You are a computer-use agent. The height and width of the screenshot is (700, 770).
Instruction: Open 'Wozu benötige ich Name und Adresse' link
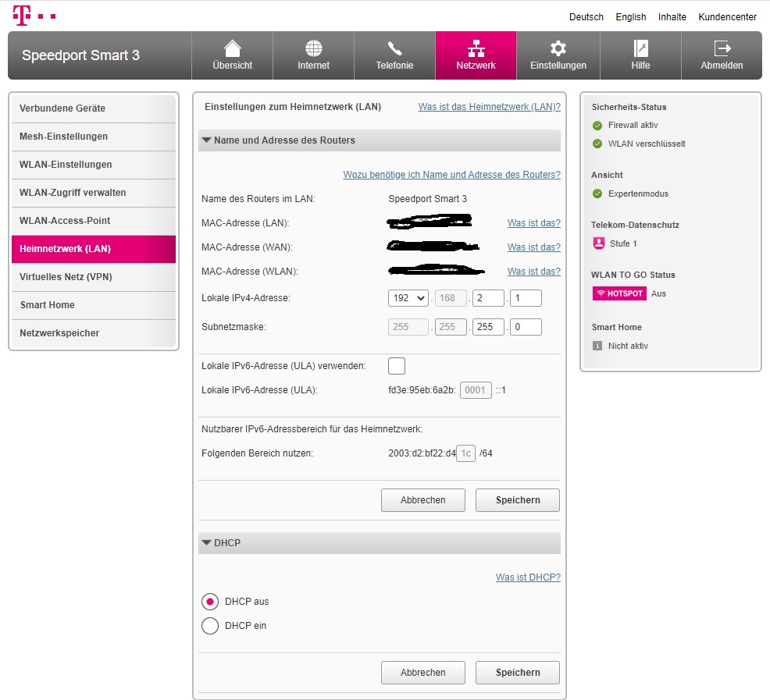point(452,175)
